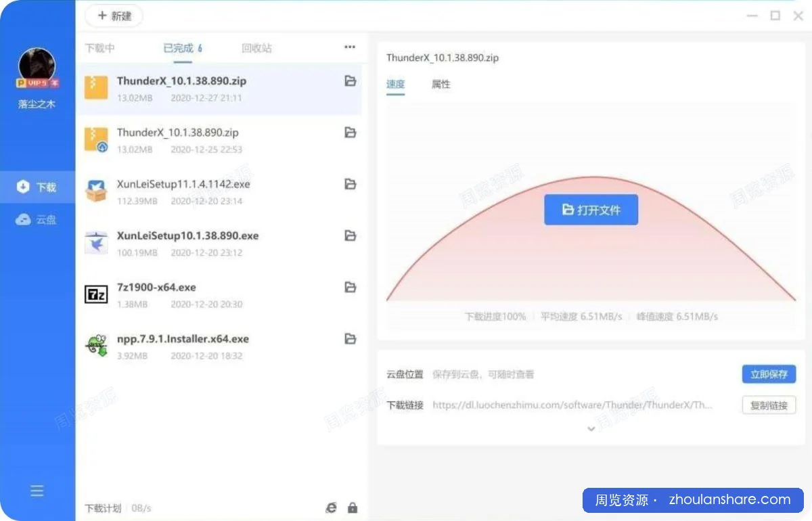Image resolution: width=812 pixels, height=521 pixels.
Task: Select the 属性 tab in detail panel
Action: [x=441, y=85]
